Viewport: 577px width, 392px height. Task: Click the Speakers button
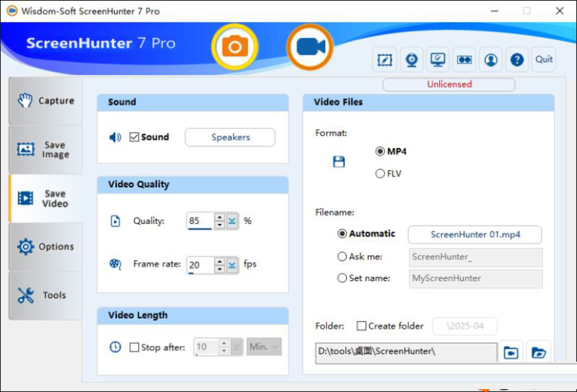point(230,137)
